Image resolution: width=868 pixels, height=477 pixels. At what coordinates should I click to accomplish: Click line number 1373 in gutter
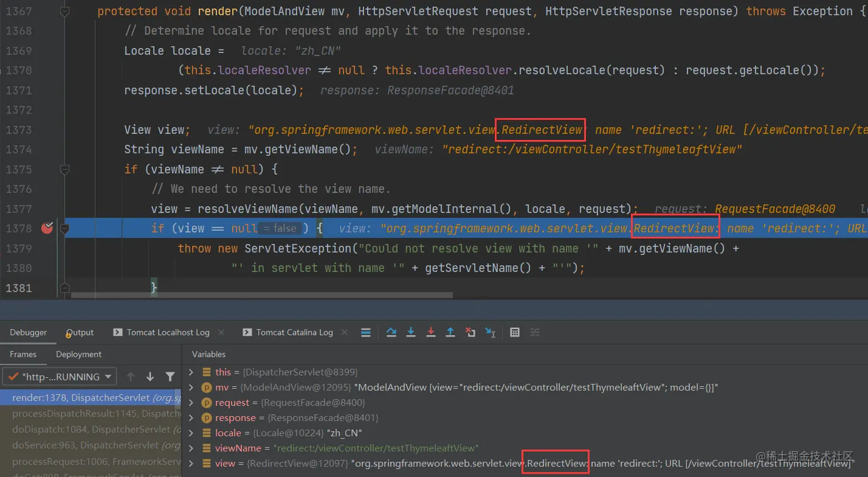tap(19, 130)
